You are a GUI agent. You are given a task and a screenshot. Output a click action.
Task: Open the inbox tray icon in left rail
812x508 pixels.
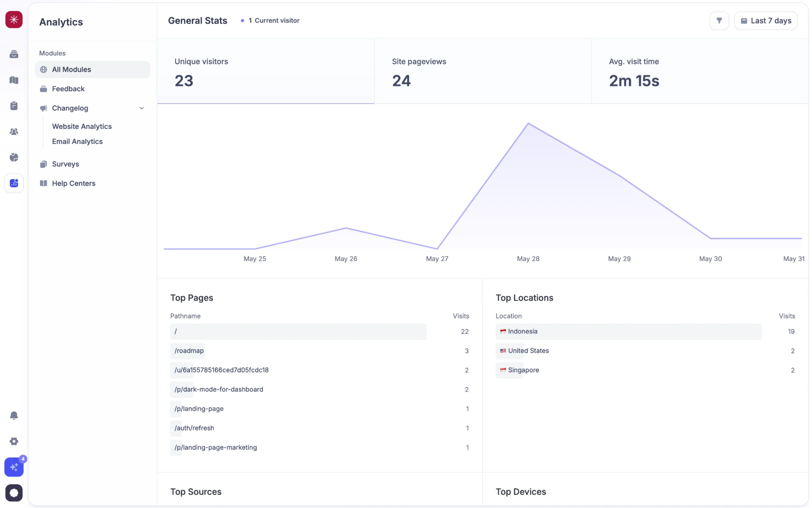14,54
